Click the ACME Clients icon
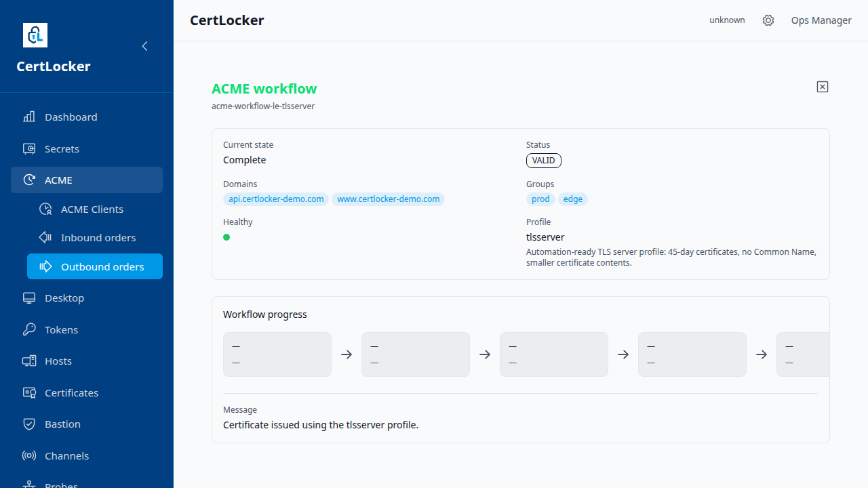The height and width of the screenshot is (488, 868). (45, 209)
